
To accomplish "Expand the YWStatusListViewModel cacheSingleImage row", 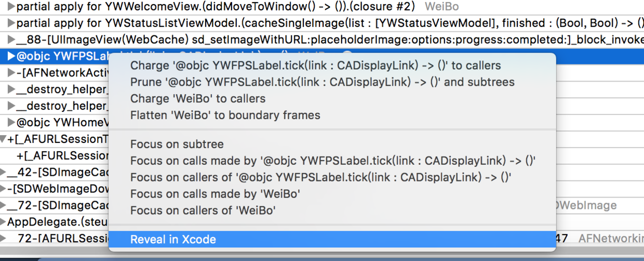I will point(11,23).
